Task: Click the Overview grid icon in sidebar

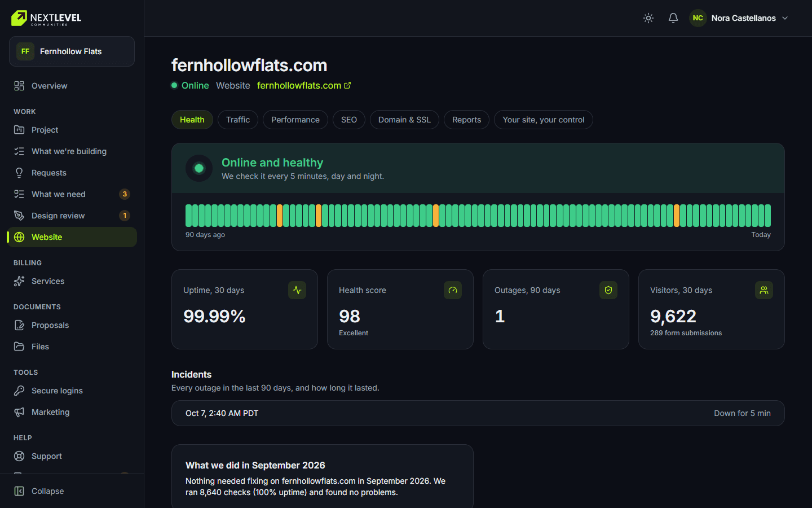Action: coord(19,86)
